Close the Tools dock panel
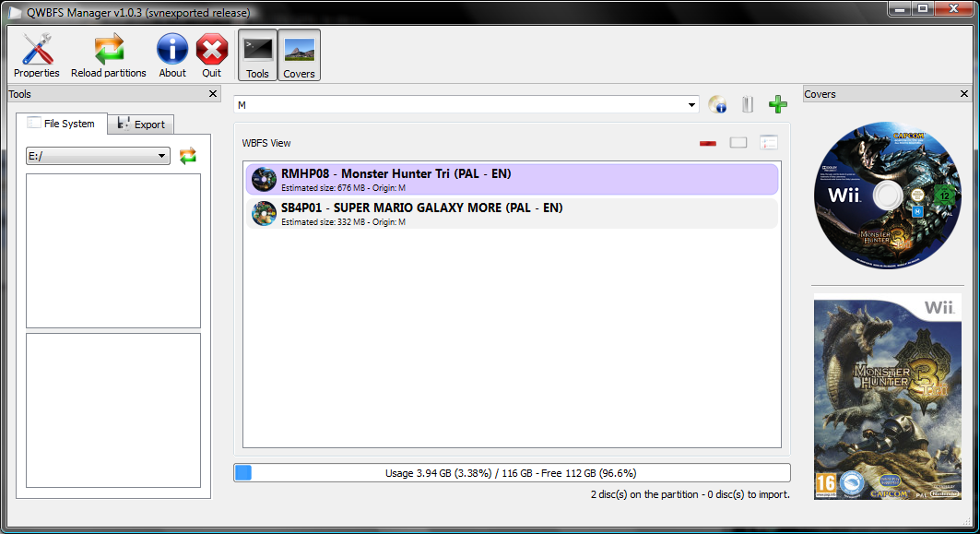Screen dimensions: 980x534 [x=213, y=94]
